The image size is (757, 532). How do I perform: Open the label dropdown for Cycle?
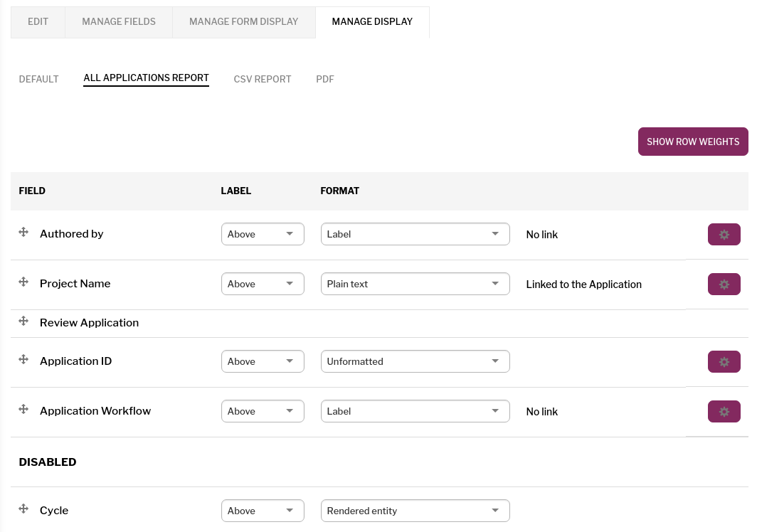[x=263, y=511]
